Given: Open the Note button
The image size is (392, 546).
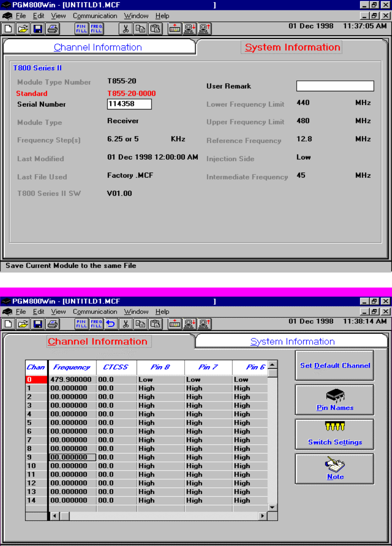Looking at the screenshot, I should click(x=335, y=469).
